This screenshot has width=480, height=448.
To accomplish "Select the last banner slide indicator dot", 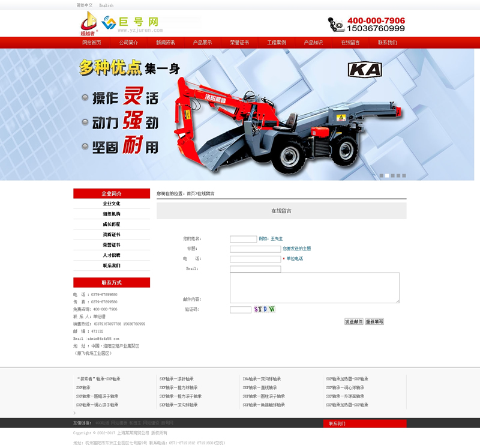I will [404, 176].
